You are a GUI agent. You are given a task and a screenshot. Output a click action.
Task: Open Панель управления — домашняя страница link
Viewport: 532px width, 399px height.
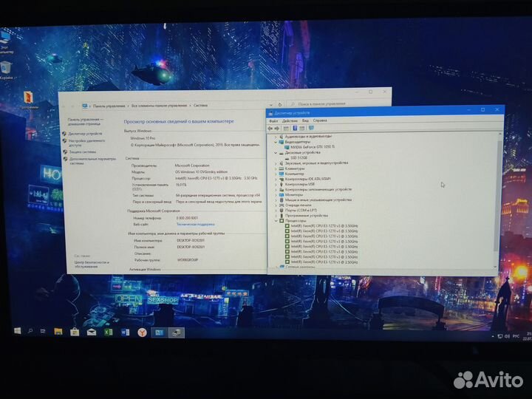tap(85, 121)
